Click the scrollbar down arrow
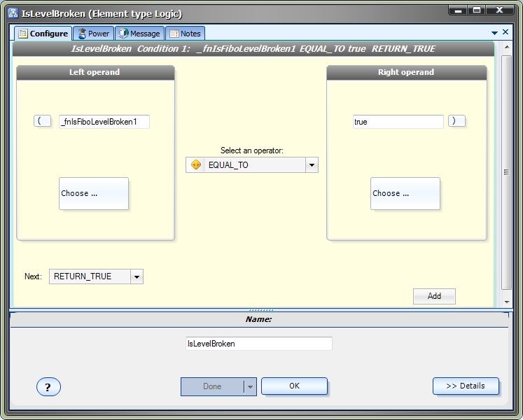Image resolution: width=523 pixels, height=420 pixels. [507, 302]
